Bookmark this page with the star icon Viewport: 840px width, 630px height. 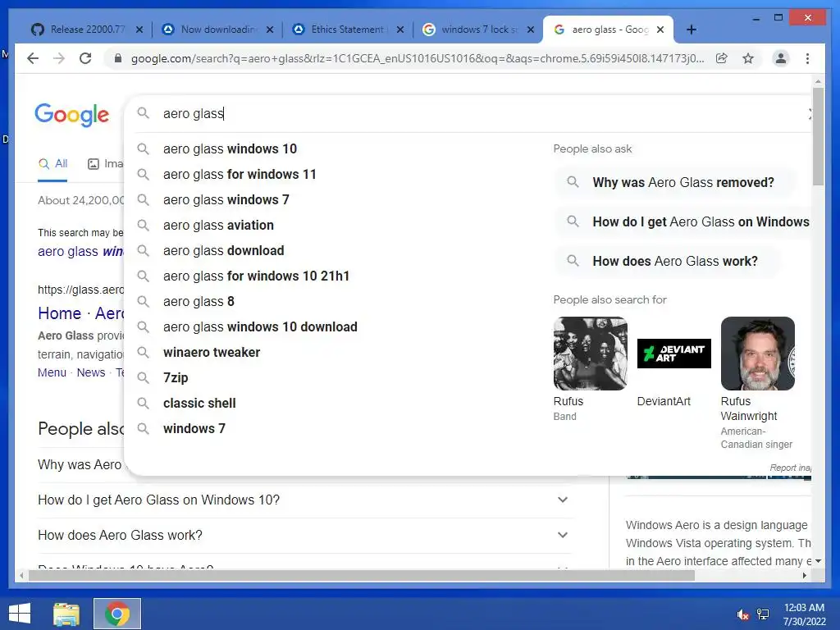click(748, 58)
